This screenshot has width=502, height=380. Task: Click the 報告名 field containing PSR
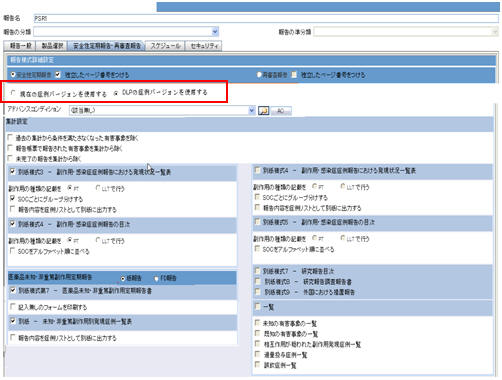tap(266, 19)
